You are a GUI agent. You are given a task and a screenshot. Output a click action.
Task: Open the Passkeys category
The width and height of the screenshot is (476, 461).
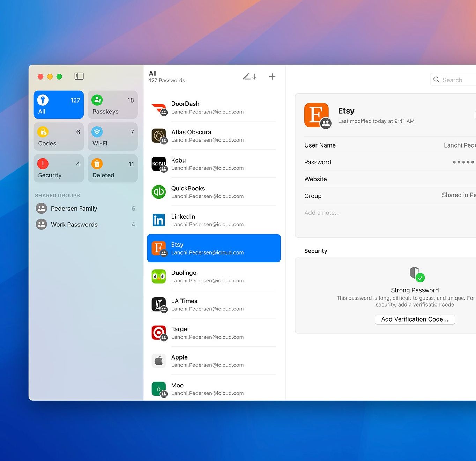[x=112, y=104]
